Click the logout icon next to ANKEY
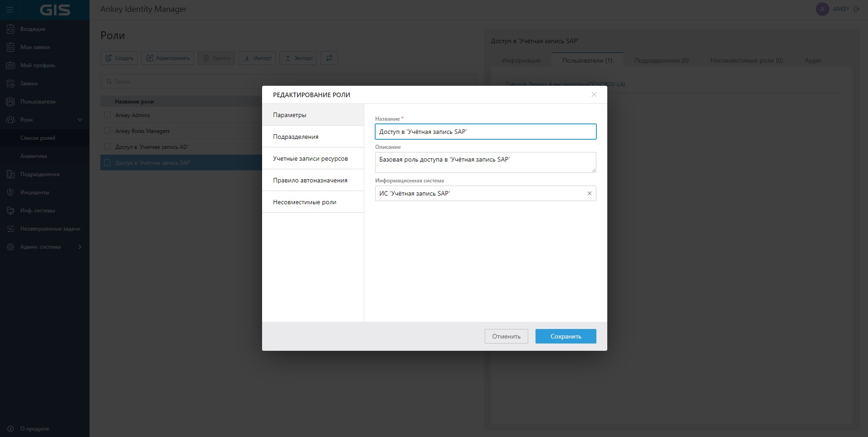868x437 pixels. coord(857,9)
